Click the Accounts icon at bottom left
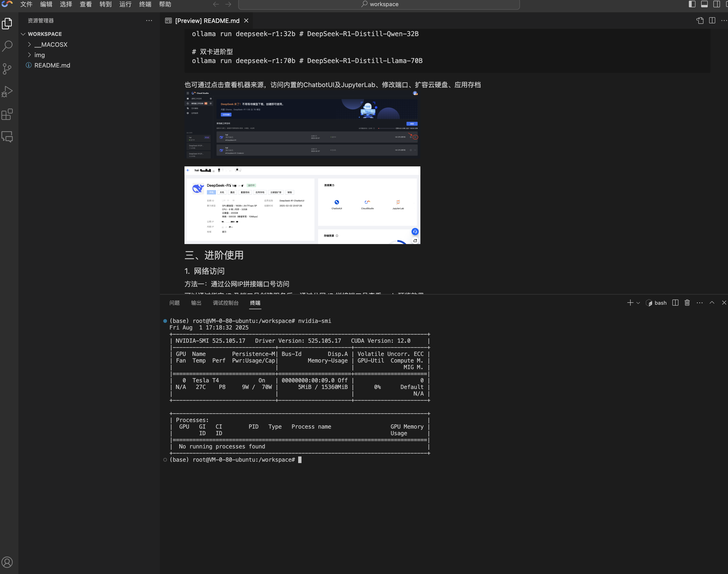 pos(7,562)
